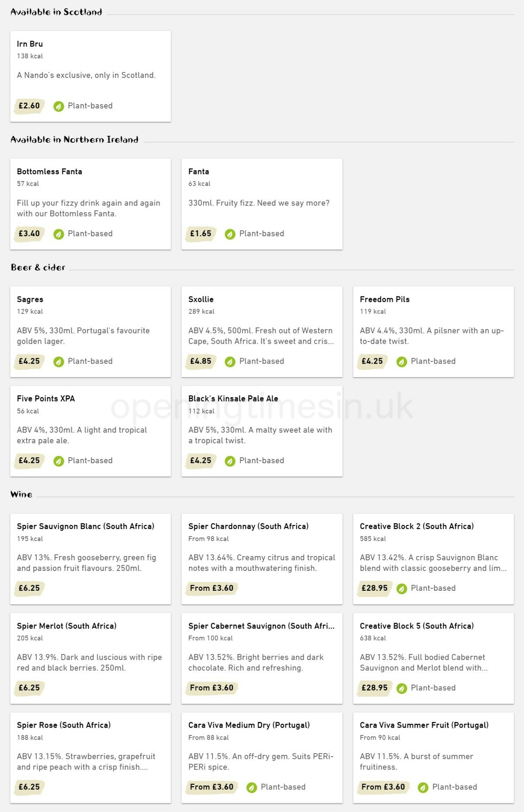Select the leaf icon beside Sxollie
This screenshot has width=524, height=812.
(x=229, y=361)
